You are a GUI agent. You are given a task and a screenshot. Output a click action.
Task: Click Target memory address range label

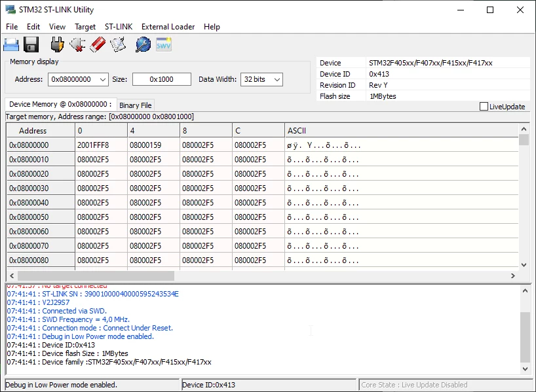pyautogui.click(x=100, y=116)
